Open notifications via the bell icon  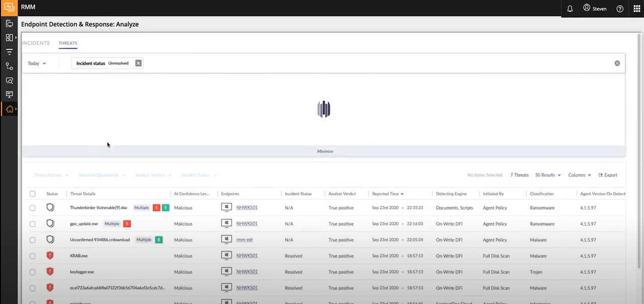pyautogui.click(x=569, y=9)
